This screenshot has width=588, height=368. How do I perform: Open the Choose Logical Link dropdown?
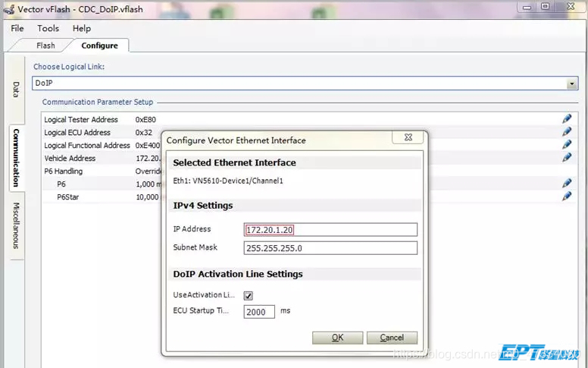pos(572,83)
